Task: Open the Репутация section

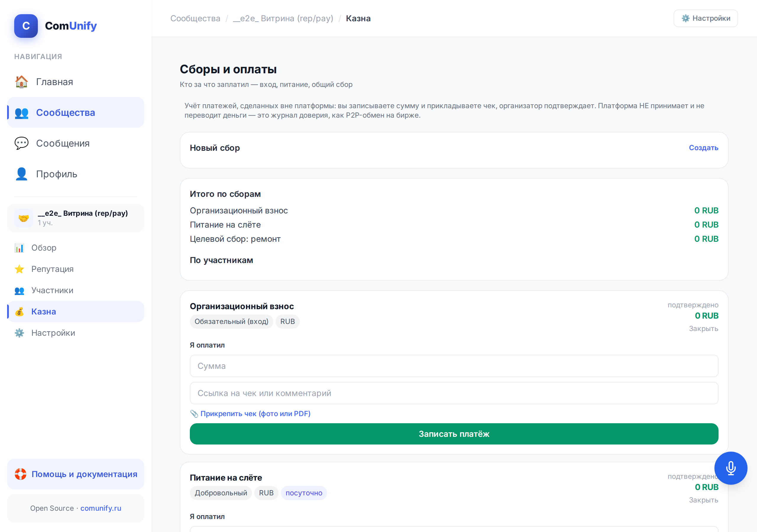Action: (x=76, y=269)
